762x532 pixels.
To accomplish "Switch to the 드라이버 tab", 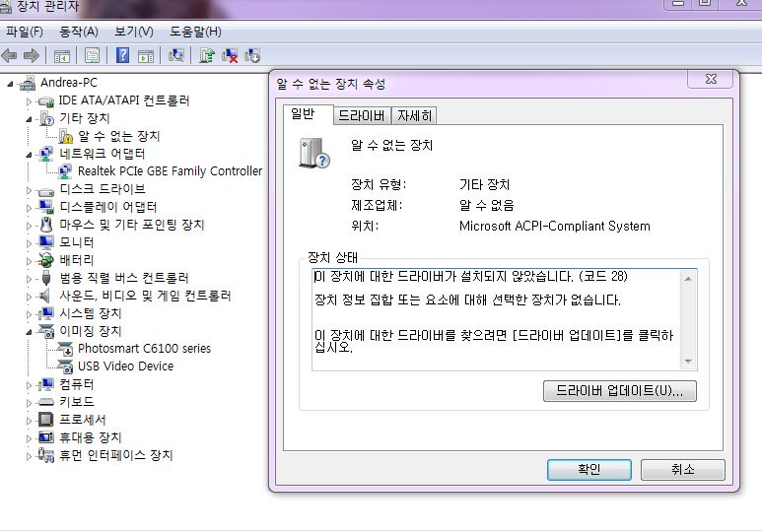I will [362, 115].
